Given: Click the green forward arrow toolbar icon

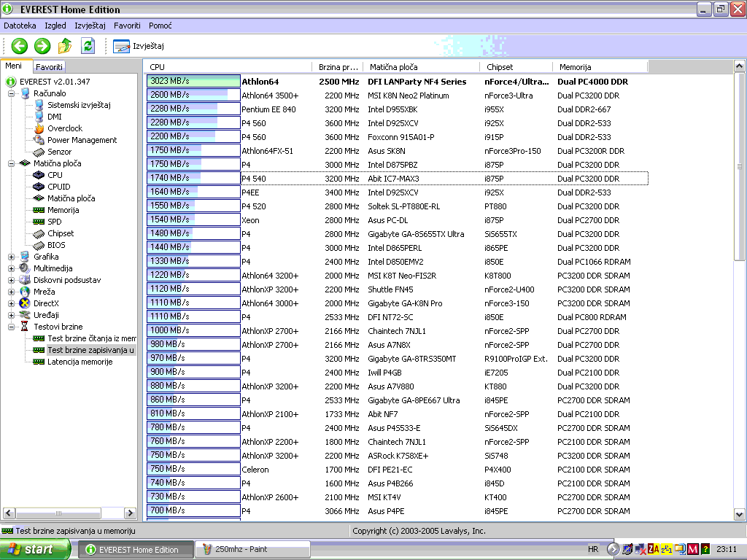Looking at the screenshot, I should (42, 46).
